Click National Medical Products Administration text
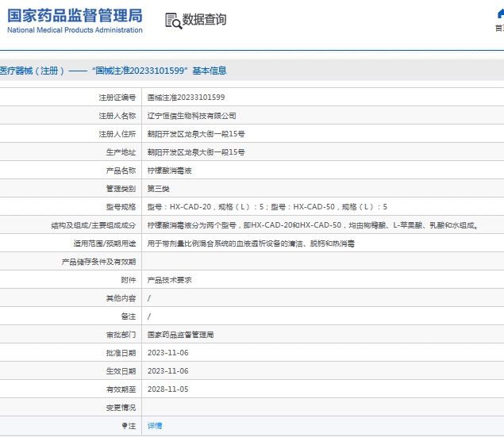This screenshot has height=441, width=504. click(75, 30)
